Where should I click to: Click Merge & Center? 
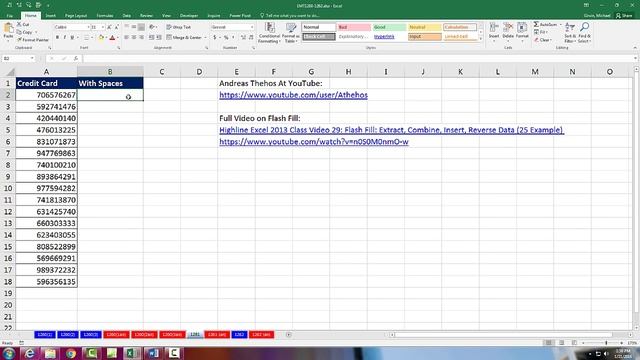pyautogui.click(x=184, y=38)
